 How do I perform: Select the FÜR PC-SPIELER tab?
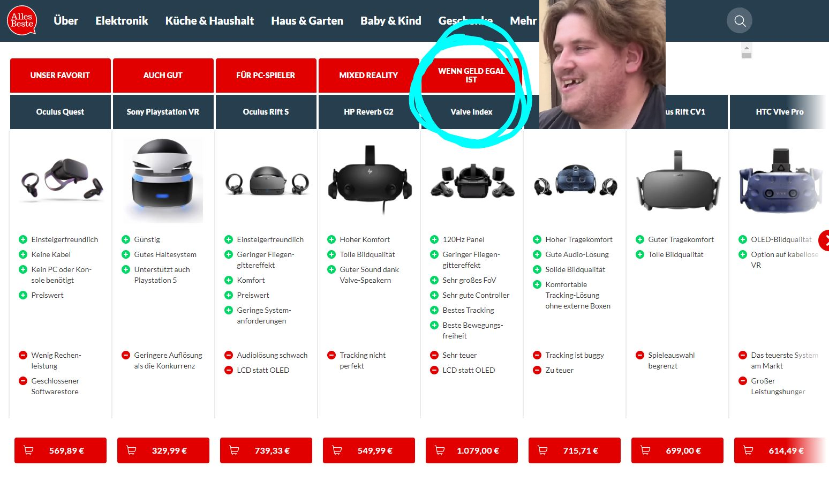(x=266, y=76)
